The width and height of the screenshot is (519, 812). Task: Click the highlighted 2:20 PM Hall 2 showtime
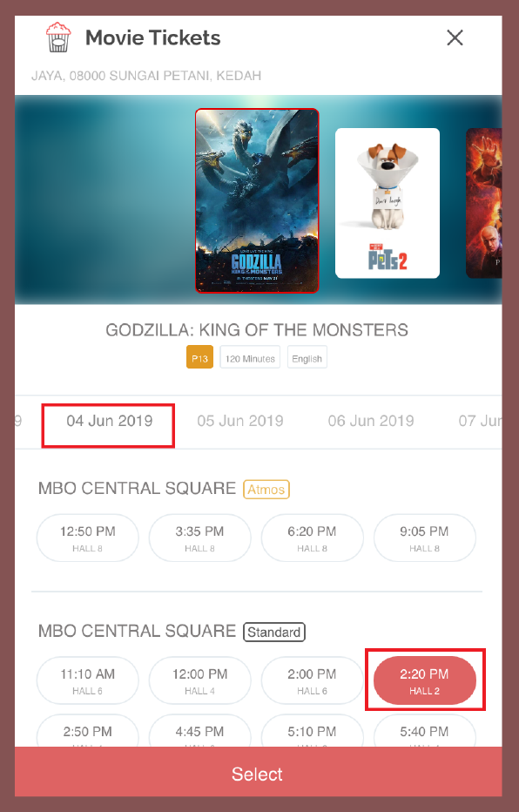(424, 680)
